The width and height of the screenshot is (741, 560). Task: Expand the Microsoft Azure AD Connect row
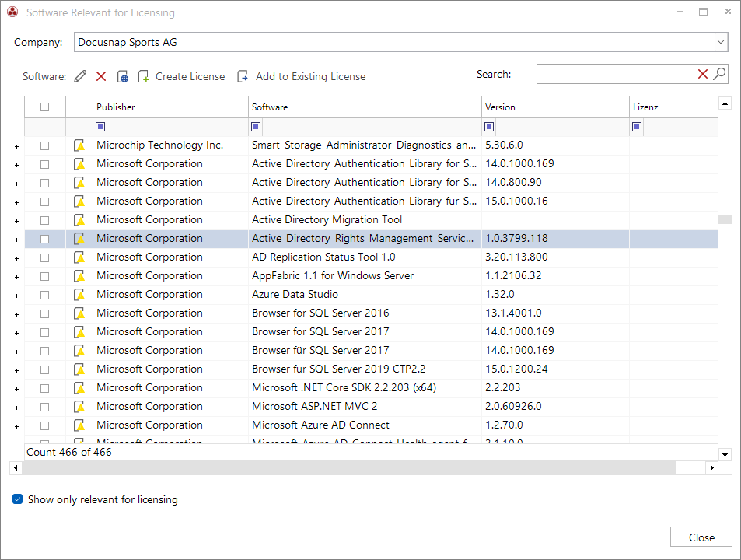pos(16,426)
